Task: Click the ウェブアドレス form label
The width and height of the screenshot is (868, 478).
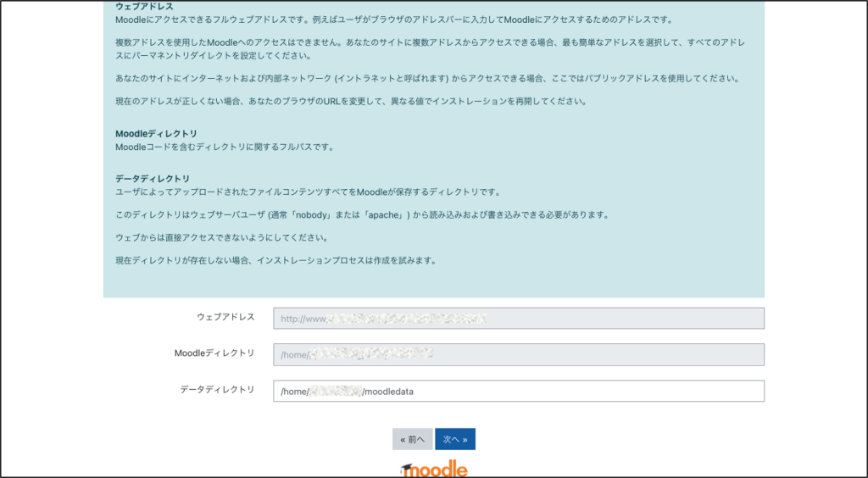Action: pyautogui.click(x=225, y=317)
